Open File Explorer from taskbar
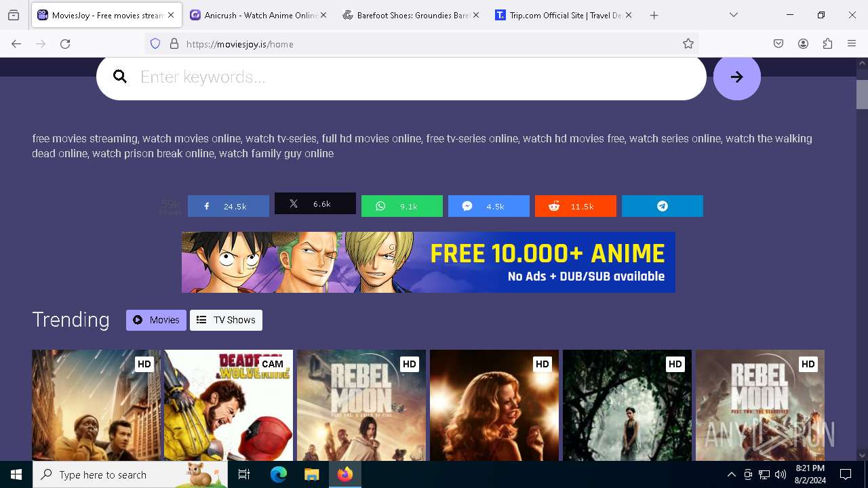Screen dimensions: 868x488 (x=311, y=474)
